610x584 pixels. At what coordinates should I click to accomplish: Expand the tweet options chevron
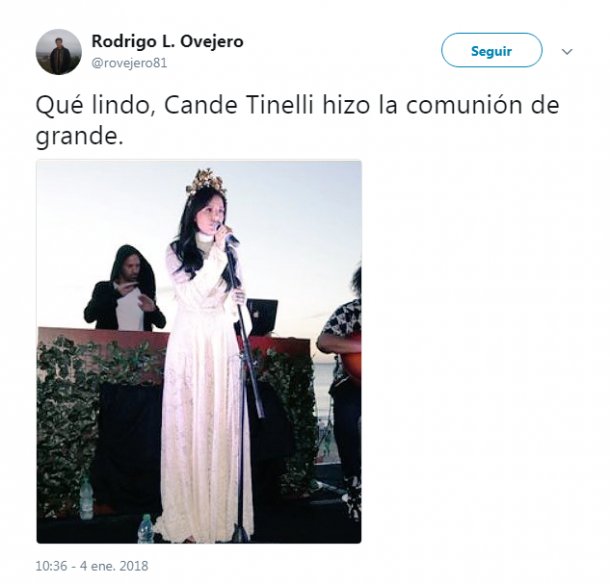tap(567, 51)
